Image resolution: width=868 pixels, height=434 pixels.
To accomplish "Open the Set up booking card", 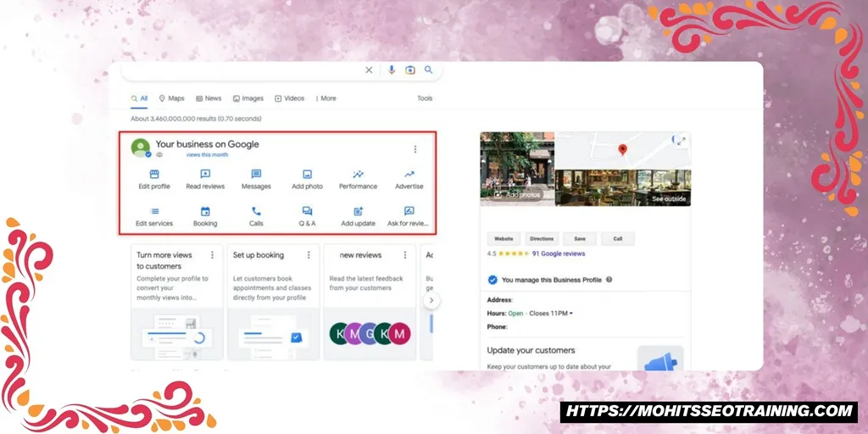I will click(x=274, y=303).
